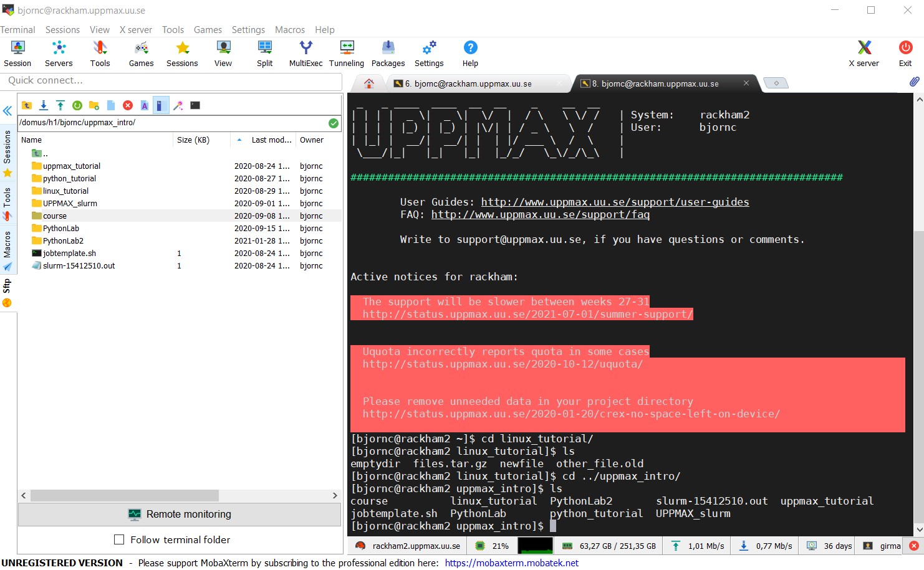Image resolution: width=924 pixels, height=570 pixels.
Task: Click the paperclip icon at top right
Action: click(914, 82)
